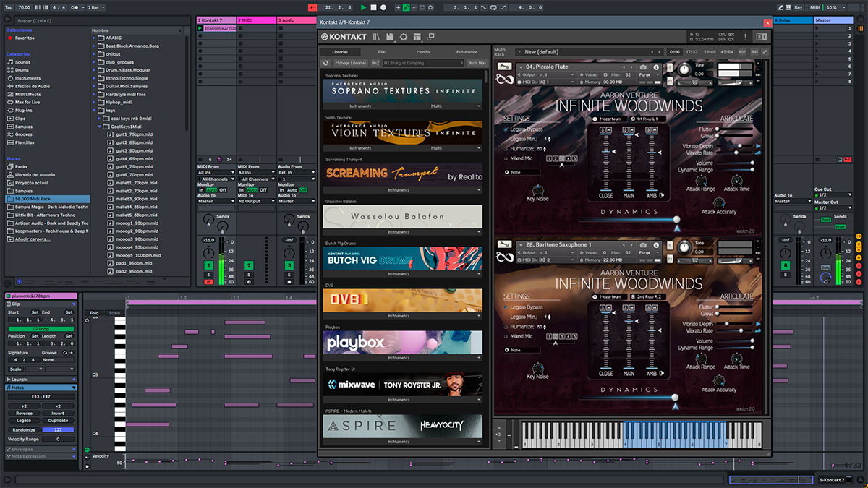Open 1st Row L 1 dropdown
The width and height of the screenshot is (868, 488).
tap(649, 119)
